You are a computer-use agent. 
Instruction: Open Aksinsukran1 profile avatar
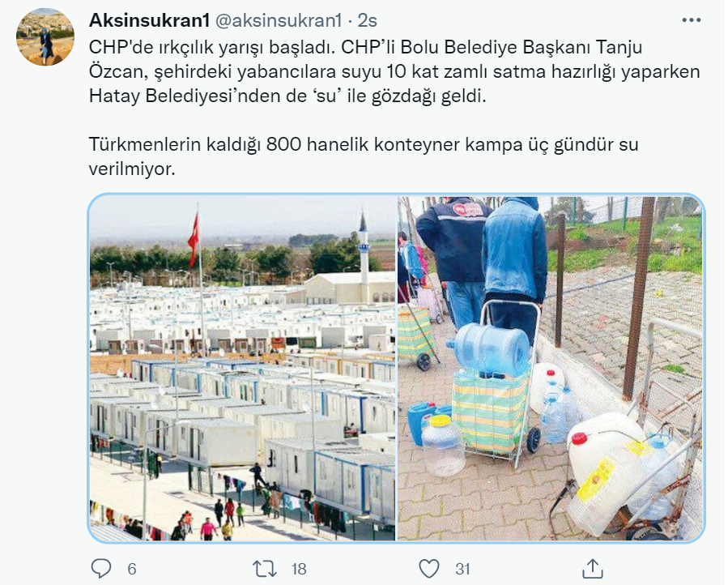click(x=45, y=36)
